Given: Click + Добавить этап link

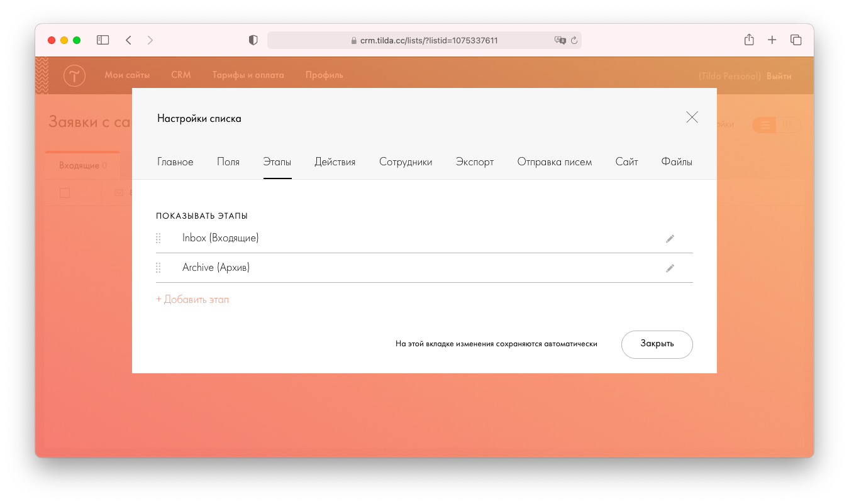Looking at the screenshot, I should (192, 300).
